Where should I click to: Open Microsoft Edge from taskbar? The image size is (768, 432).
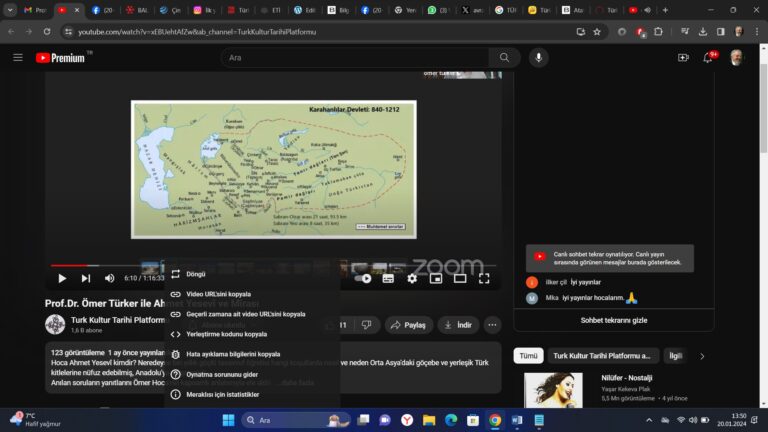click(451, 420)
